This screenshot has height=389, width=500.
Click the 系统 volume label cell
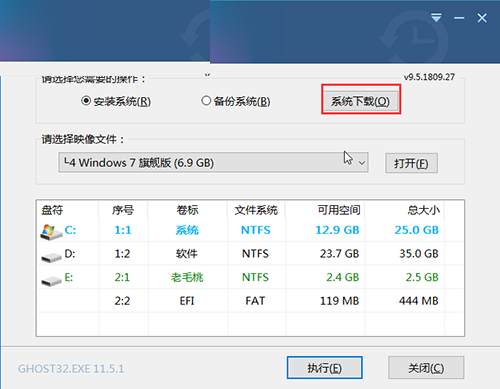pos(187,230)
